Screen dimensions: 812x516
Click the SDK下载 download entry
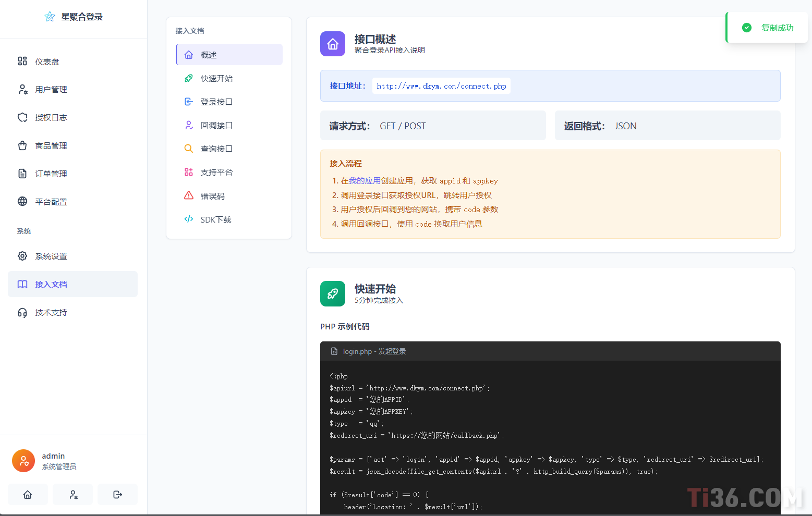(216, 219)
